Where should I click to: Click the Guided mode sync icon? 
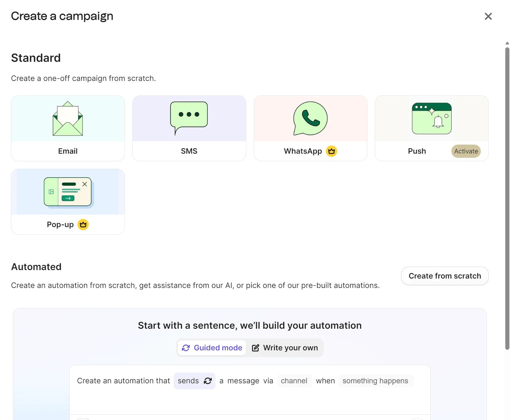(x=186, y=348)
